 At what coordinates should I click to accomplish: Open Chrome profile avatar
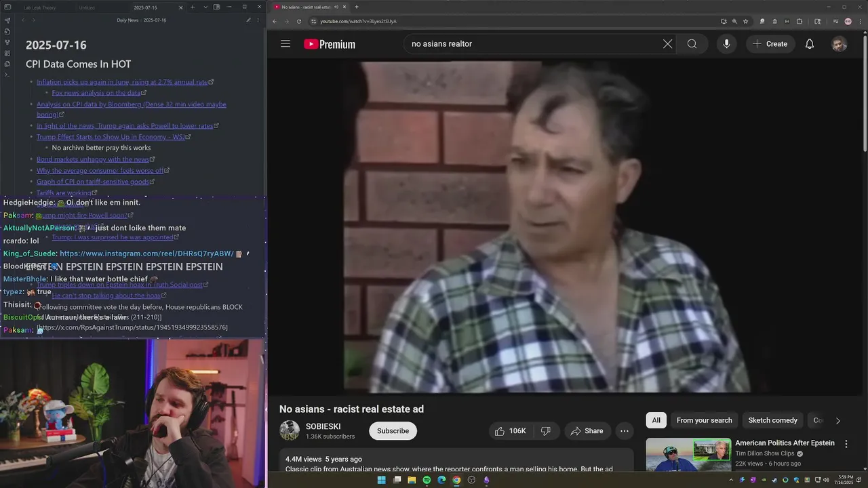coord(848,21)
